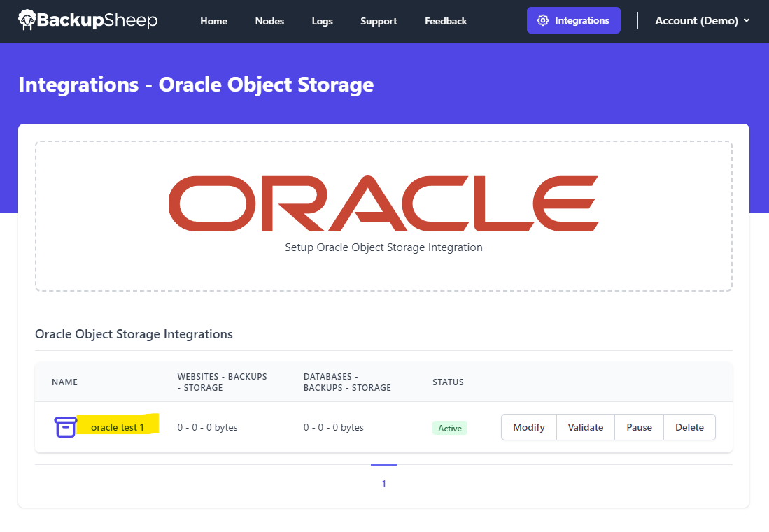Image resolution: width=769 pixels, height=532 pixels.
Task: Click Oracle Object Storage Integrations section heading
Action: pos(134,334)
